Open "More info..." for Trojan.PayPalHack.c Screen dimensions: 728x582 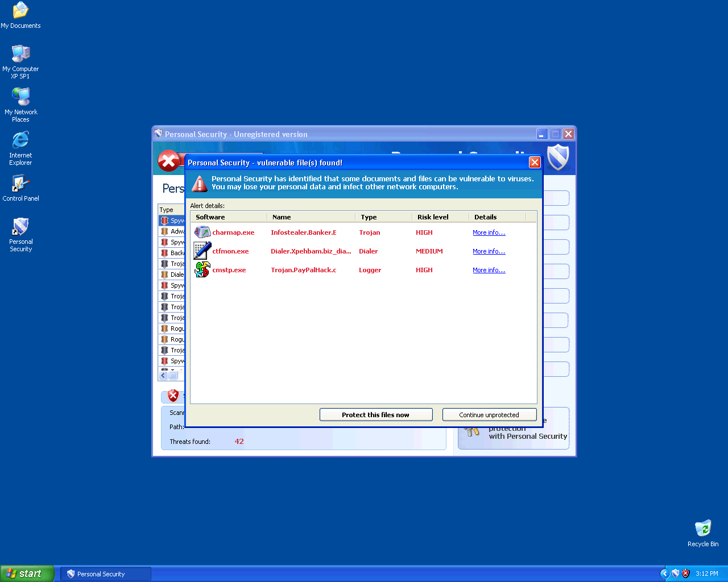pos(489,270)
